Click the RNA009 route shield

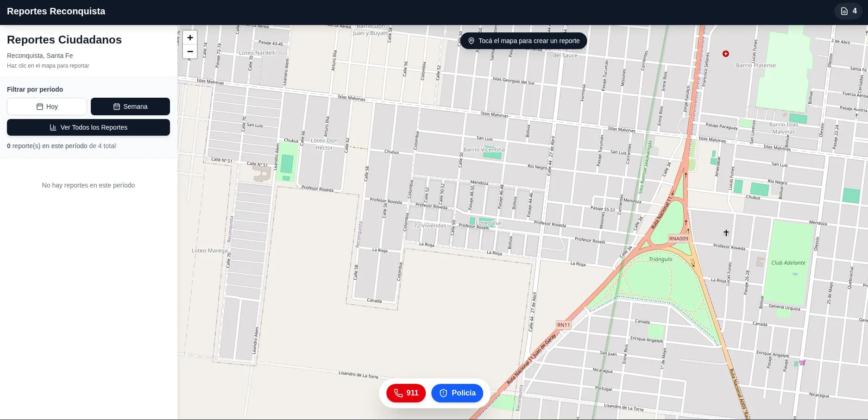tap(679, 238)
